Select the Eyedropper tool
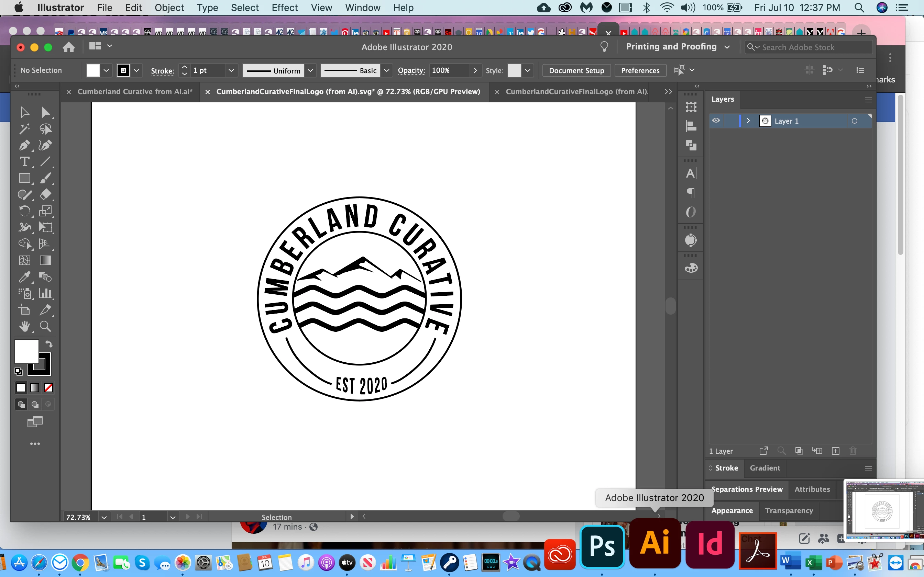Screen dimensions: 924x577 [24, 277]
